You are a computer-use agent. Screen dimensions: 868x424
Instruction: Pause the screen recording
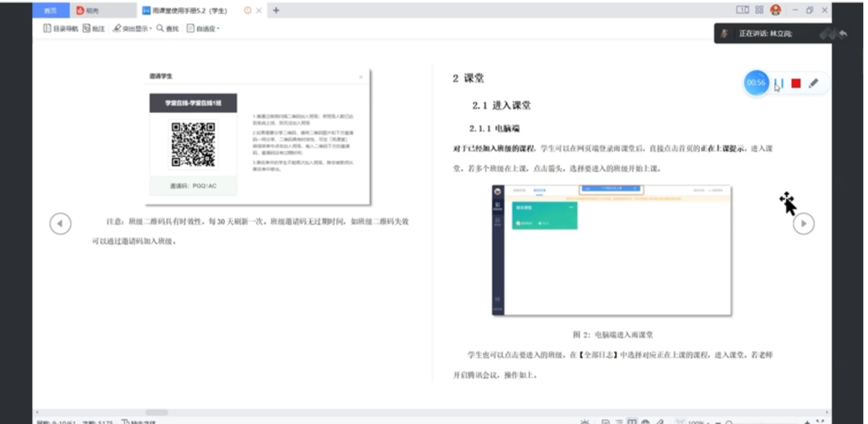[x=779, y=83]
